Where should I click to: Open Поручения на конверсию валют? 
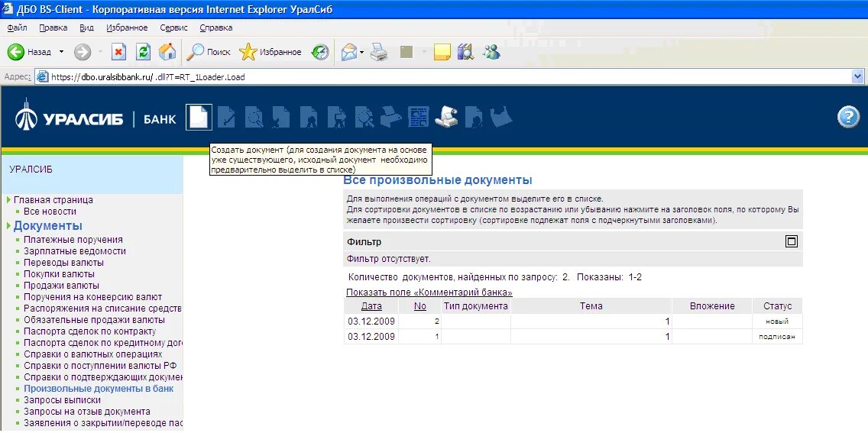pos(92,297)
